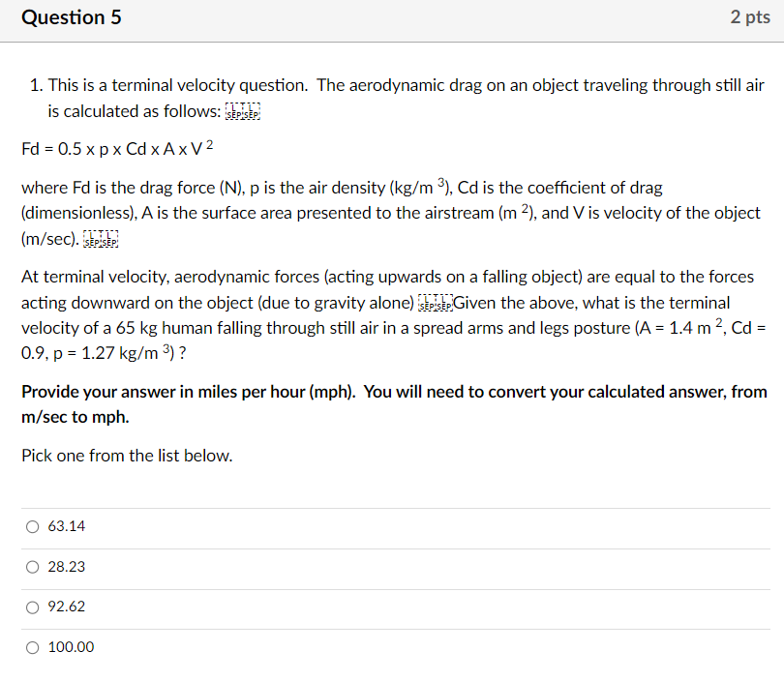Select the answer option 63.14
The height and width of the screenshot is (681, 784).
coord(32,526)
